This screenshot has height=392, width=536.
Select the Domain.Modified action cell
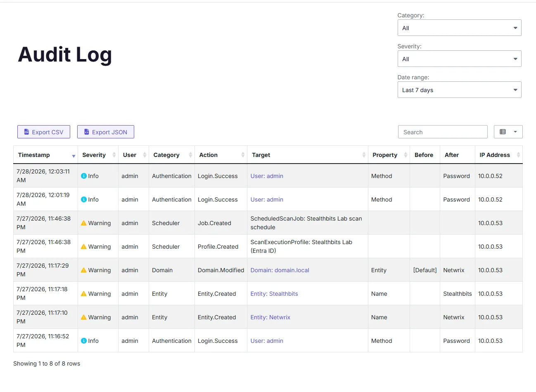[x=221, y=270]
